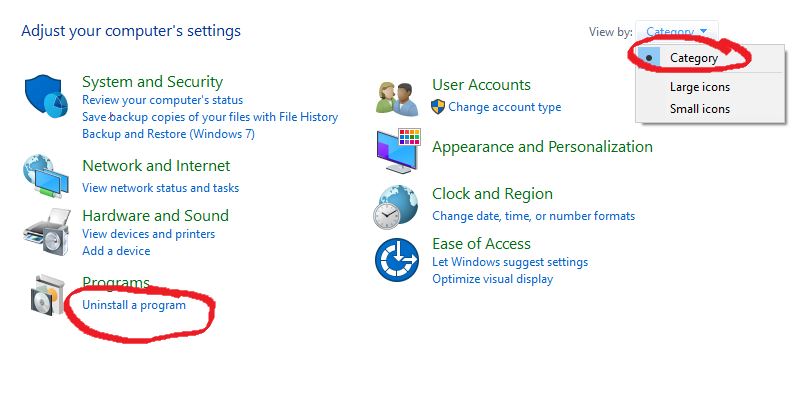Open the System and Security shield icon

(46, 97)
